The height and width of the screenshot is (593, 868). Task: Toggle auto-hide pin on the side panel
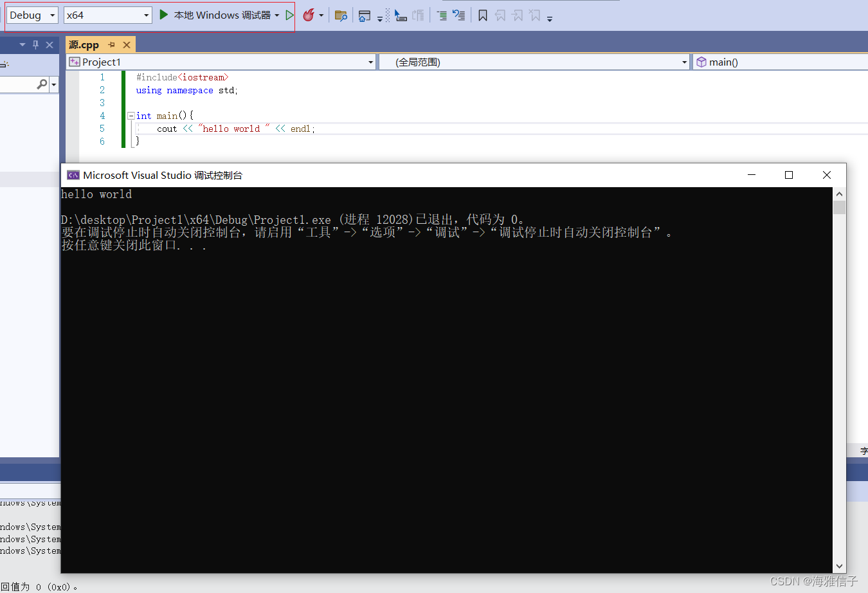coord(35,45)
